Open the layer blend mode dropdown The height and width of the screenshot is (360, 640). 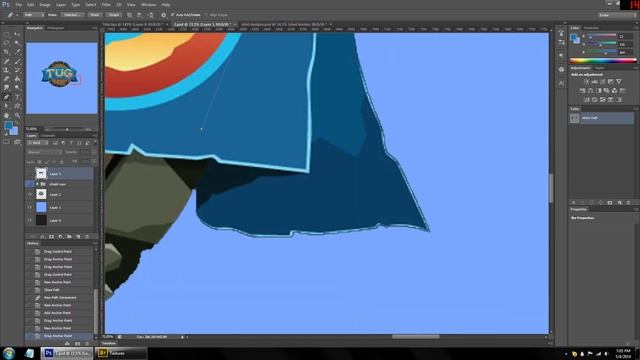[x=44, y=152]
